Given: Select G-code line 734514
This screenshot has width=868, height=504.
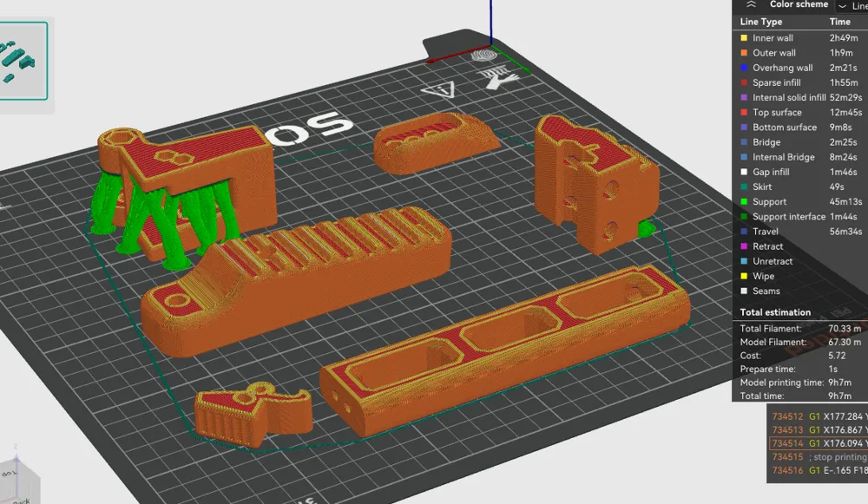Looking at the screenshot, I should [x=816, y=442].
